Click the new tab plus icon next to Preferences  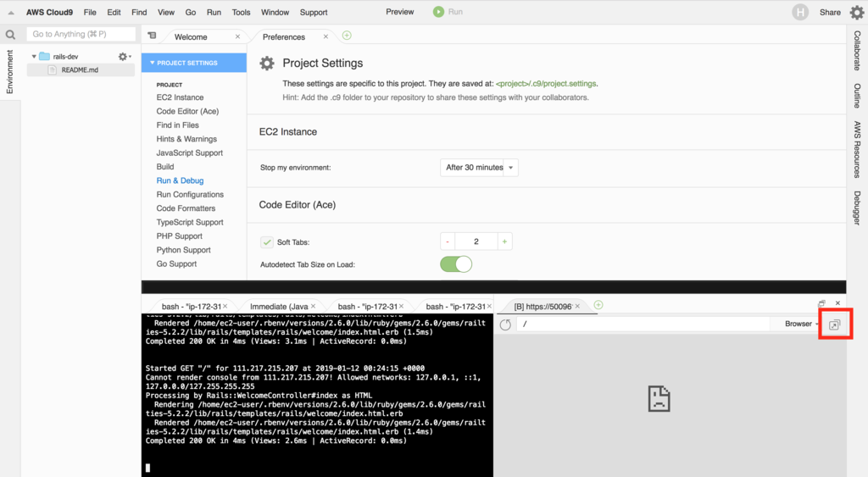click(x=347, y=36)
